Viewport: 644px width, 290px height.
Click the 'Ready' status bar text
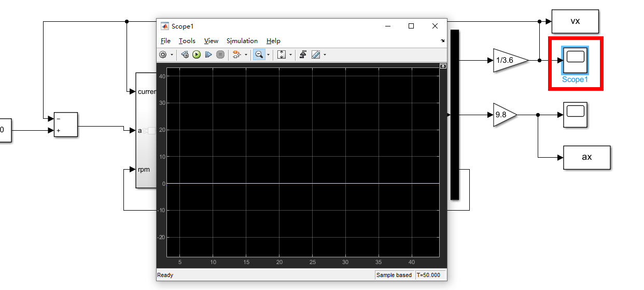pyautogui.click(x=165, y=275)
